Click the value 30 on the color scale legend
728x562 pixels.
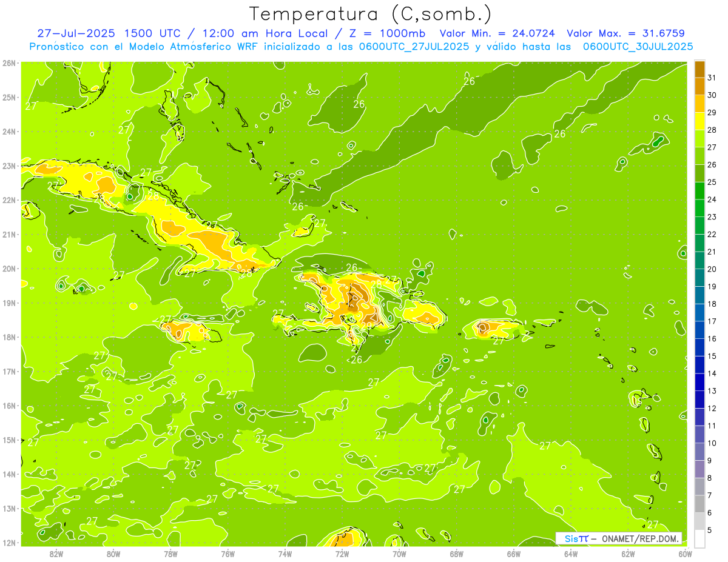click(712, 95)
